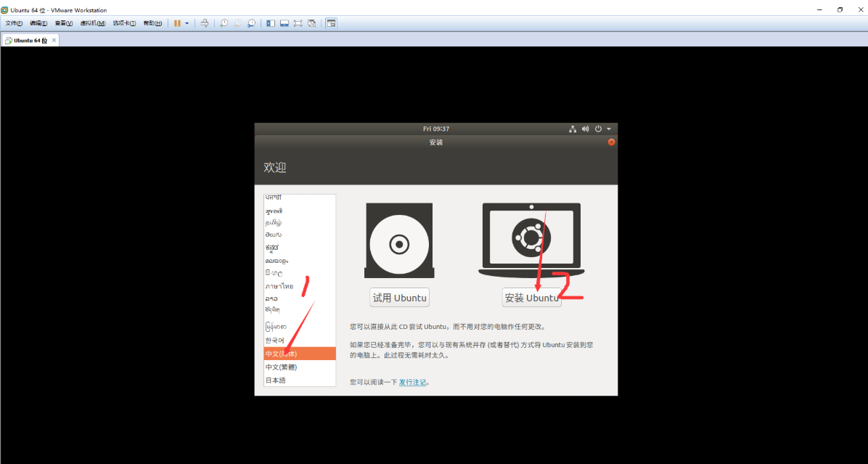The width and height of the screenshot is (868, 464).
Task: Click the revert to snapshot toolbar icon
Action: click(x=237, y=23)
